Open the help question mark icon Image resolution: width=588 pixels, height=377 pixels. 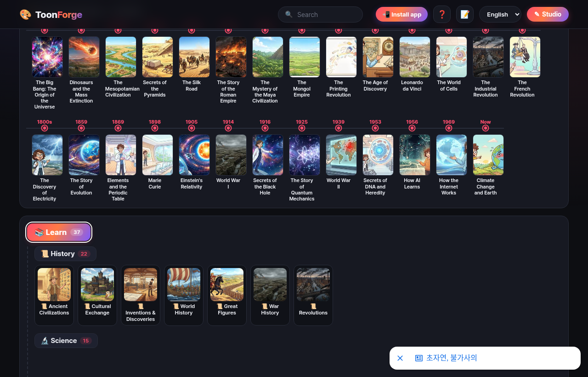tap(442, 14)
